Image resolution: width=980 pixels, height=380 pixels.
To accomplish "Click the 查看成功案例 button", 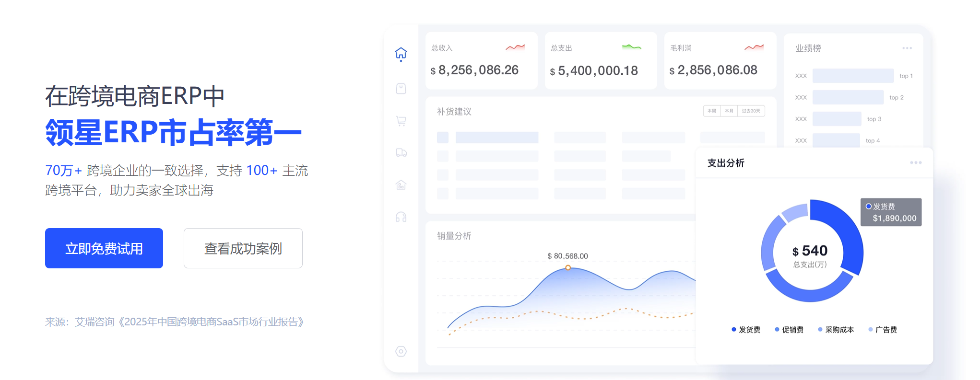I will click(243, 248).
